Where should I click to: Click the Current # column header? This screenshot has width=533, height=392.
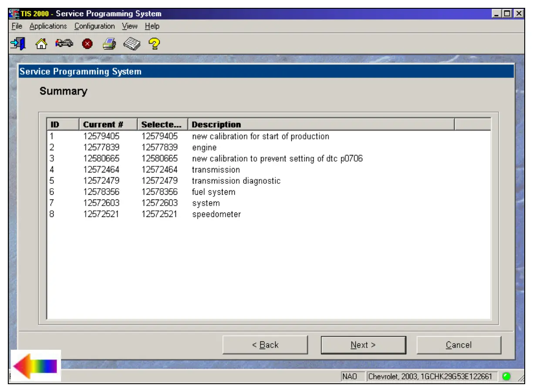[108, 125]
